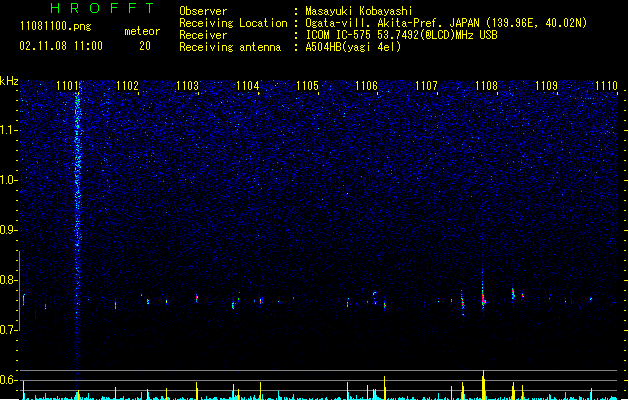
Task: Click the 1.0 frequency axis label
Action: 8,180
